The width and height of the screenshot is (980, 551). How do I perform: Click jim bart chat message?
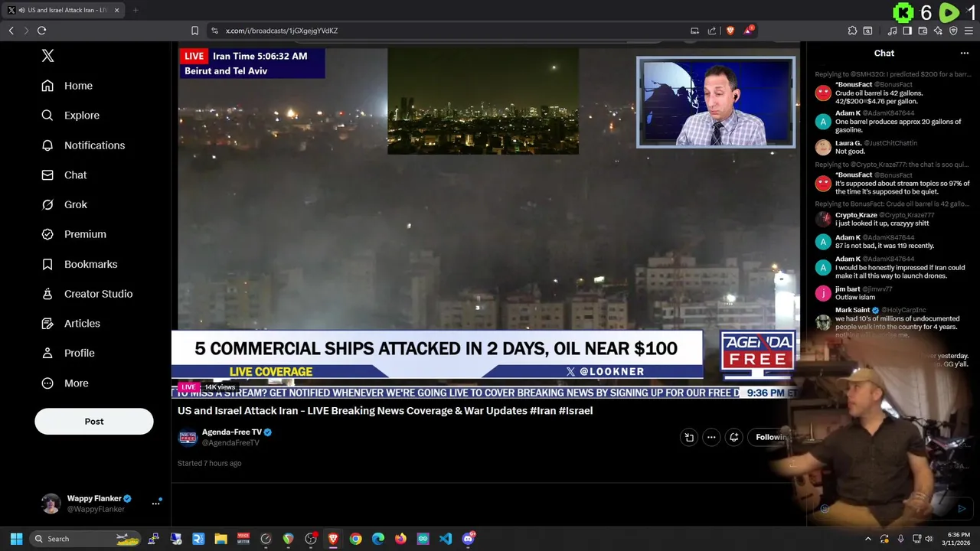(854, 298)
